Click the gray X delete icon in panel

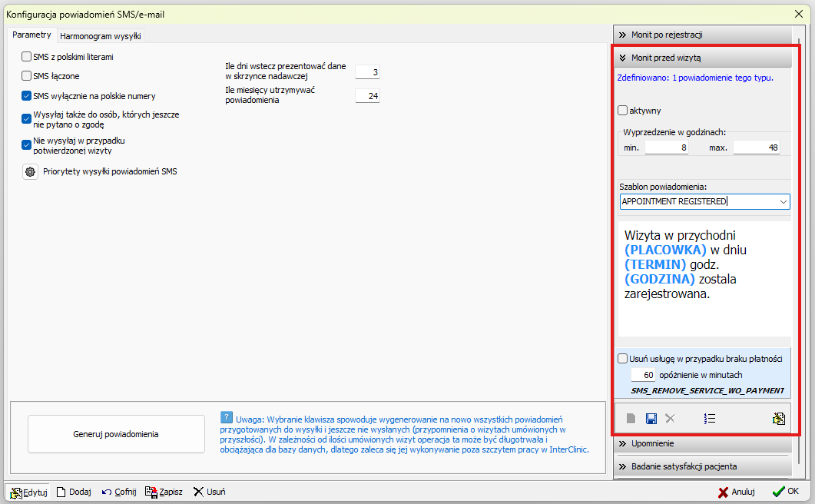click(670, 419)
